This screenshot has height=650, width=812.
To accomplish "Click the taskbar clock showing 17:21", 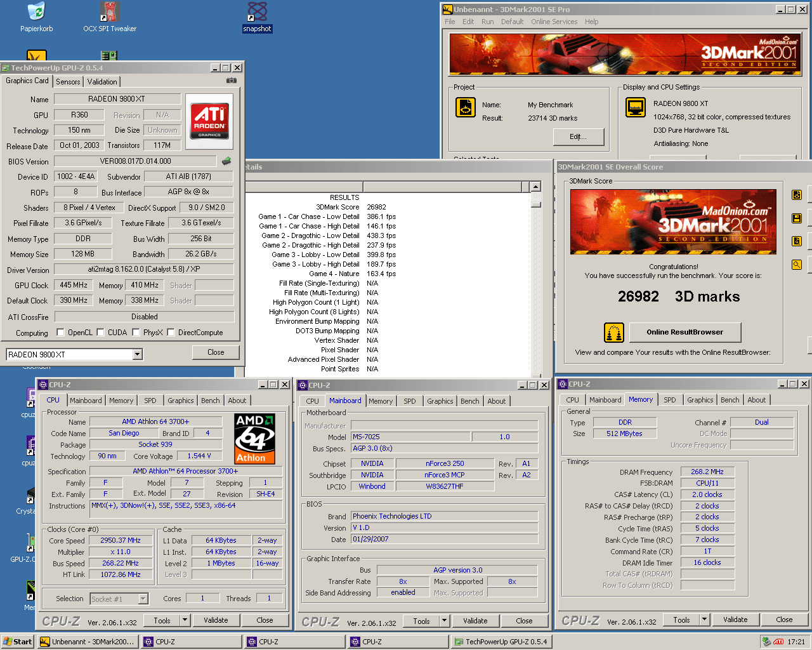I will pos(796,642).
